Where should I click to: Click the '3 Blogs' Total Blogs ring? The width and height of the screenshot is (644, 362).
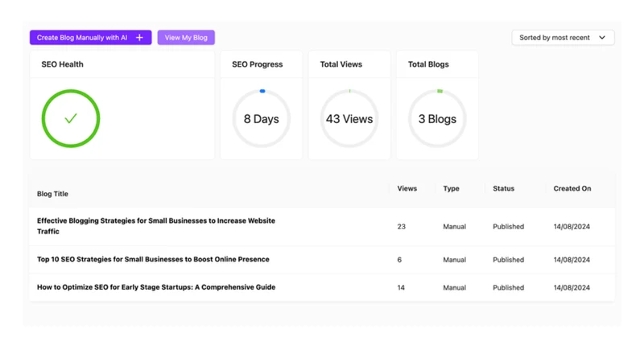click(x=437, y=118)
